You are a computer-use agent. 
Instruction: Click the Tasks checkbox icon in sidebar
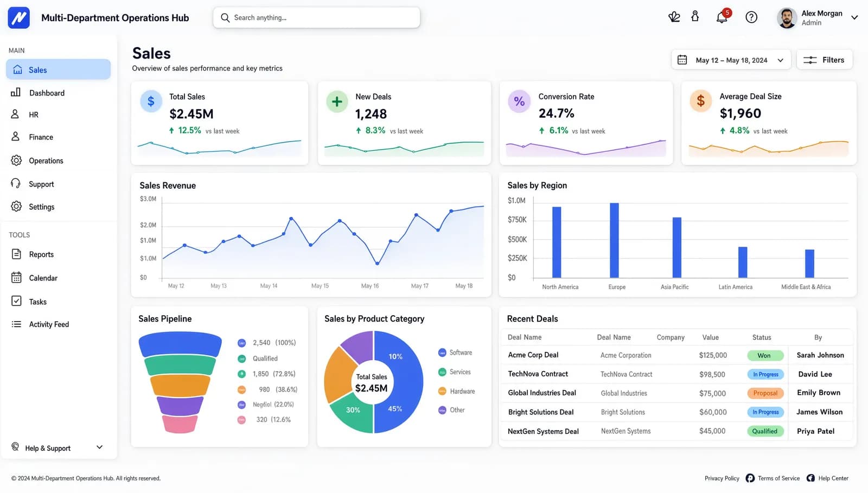click(x=17, y=301)
